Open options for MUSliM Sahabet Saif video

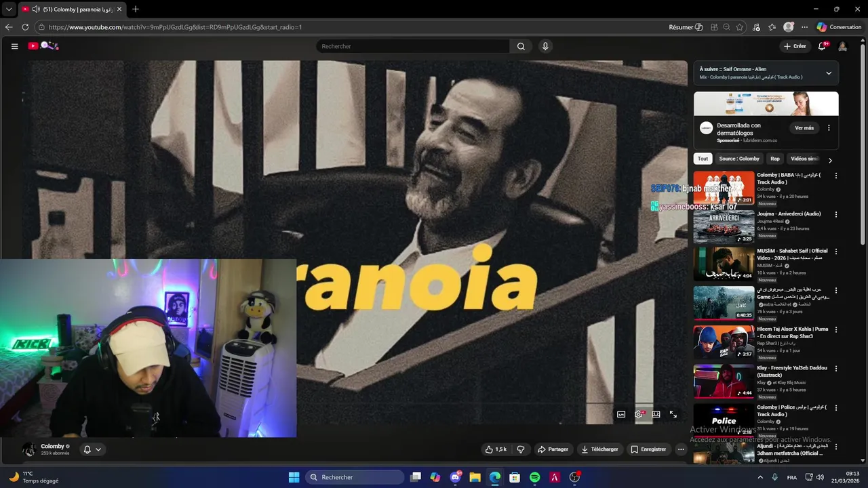[x=835, y=251]
